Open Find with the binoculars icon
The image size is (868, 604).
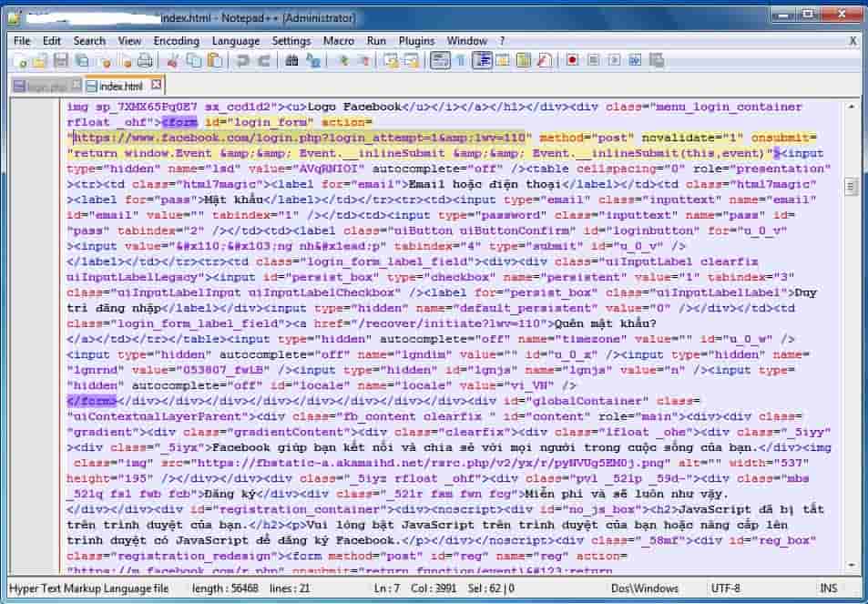click(291, 60)
